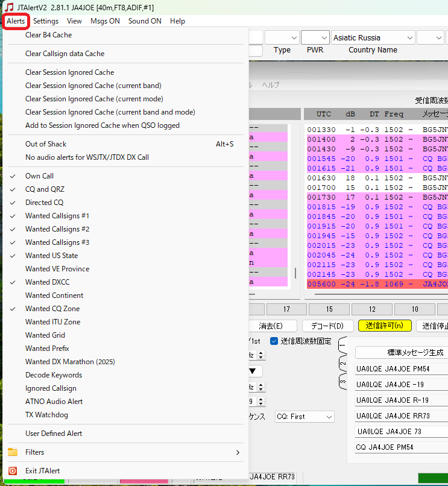
Task: Enable Out of Shack mode
Action: (x=125, y=144)
